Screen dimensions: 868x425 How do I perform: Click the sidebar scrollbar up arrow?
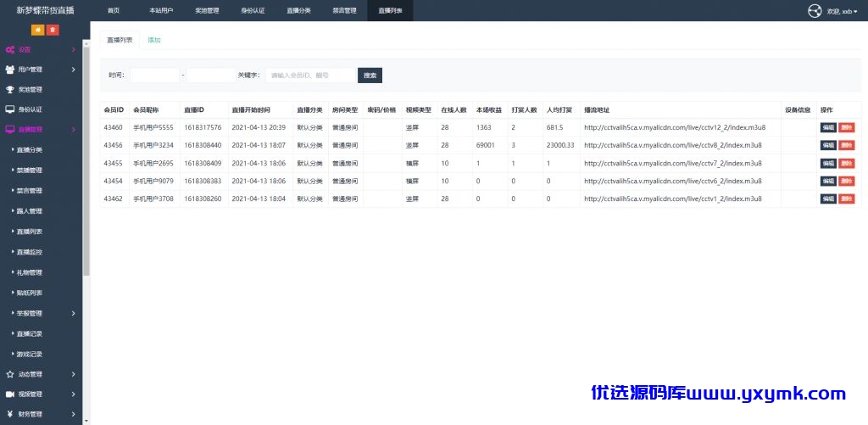point(86,42)
